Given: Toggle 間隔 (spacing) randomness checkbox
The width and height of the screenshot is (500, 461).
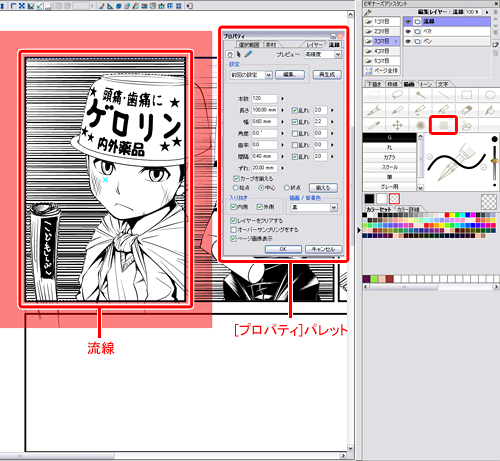Looking at the screenshot, I should pos(295,157).
